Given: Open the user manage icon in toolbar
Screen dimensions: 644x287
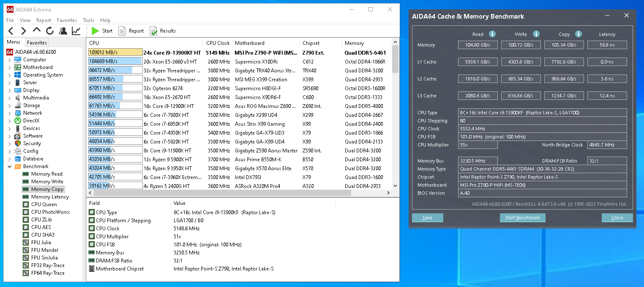Looking at the screenshot, I should click(x=63, y=31).
